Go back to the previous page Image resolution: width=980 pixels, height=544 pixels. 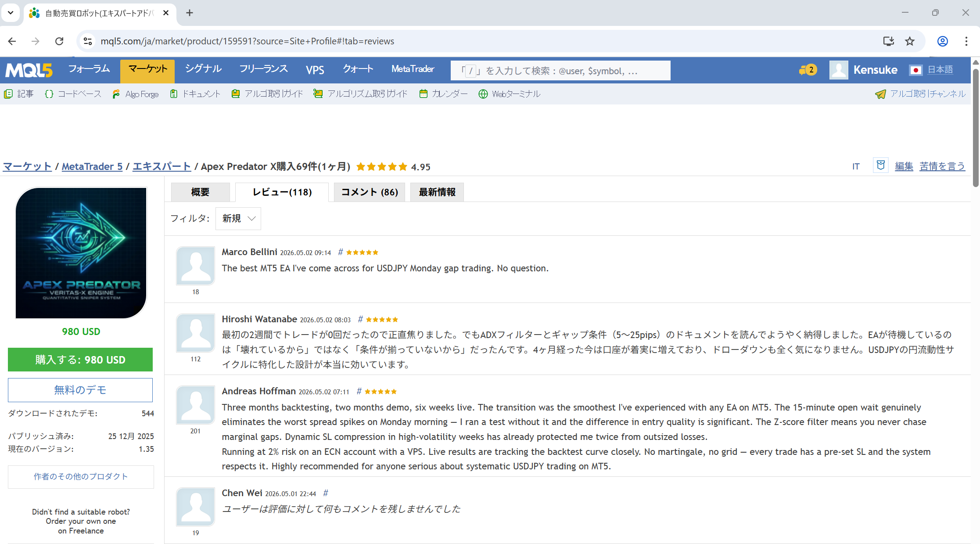pos(12,41)
